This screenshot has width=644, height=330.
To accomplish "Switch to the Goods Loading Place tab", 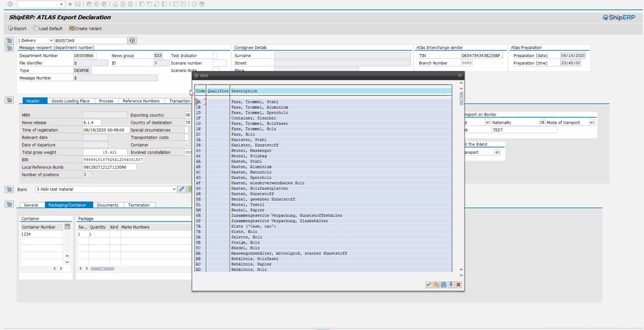I will (x=70, y=101).
